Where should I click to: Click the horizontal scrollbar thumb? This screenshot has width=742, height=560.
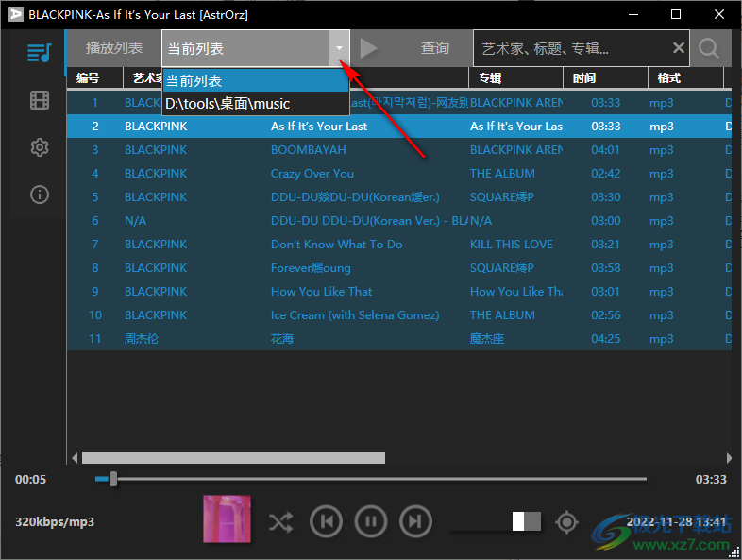233,458
